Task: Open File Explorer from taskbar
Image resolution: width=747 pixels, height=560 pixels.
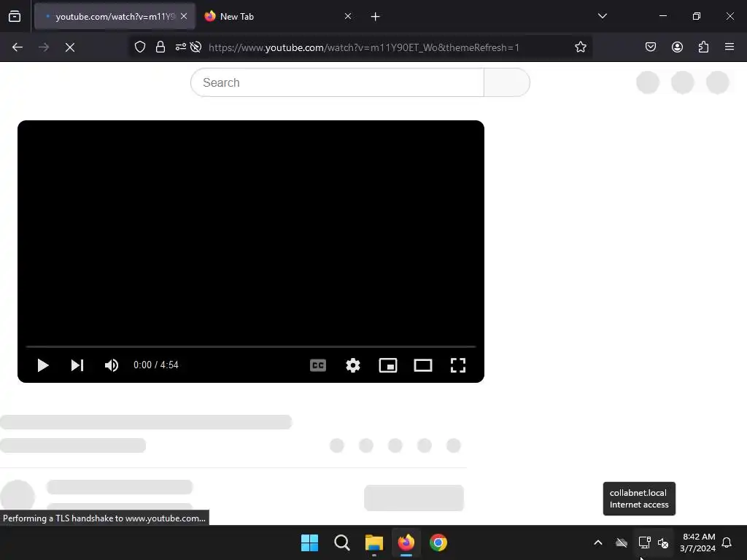Action: [374, 542]
